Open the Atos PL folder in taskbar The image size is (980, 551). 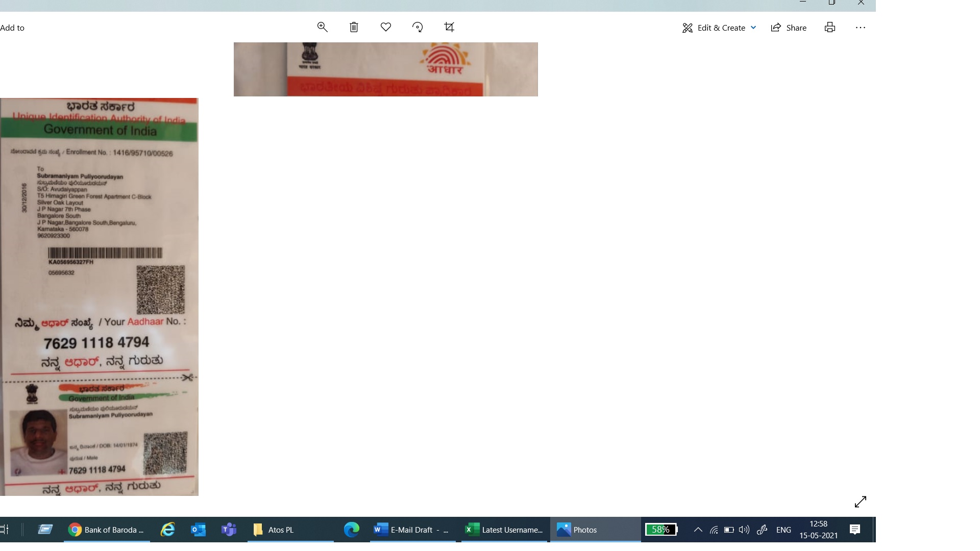[290, 530]
